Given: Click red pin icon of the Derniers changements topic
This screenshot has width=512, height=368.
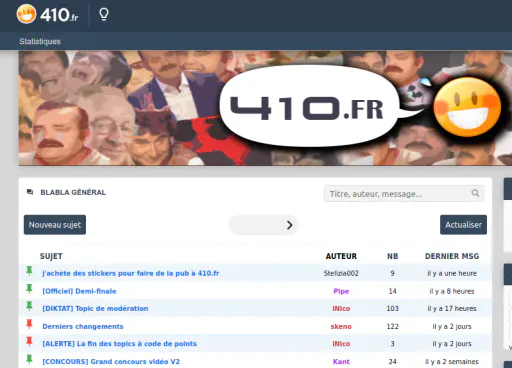Looking at the screenshot, I should (x=29, y=324).
